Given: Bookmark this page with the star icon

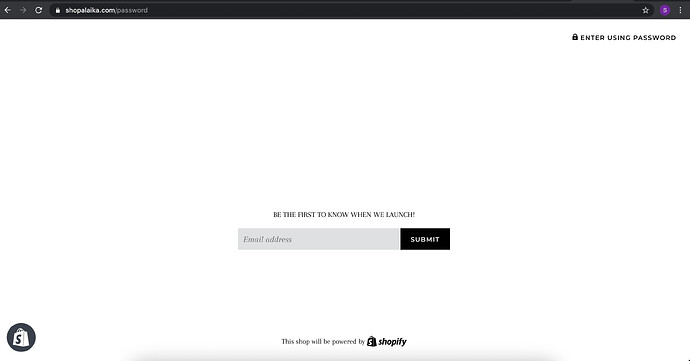Looking at the screenshot, I should (x=645, y=10).
